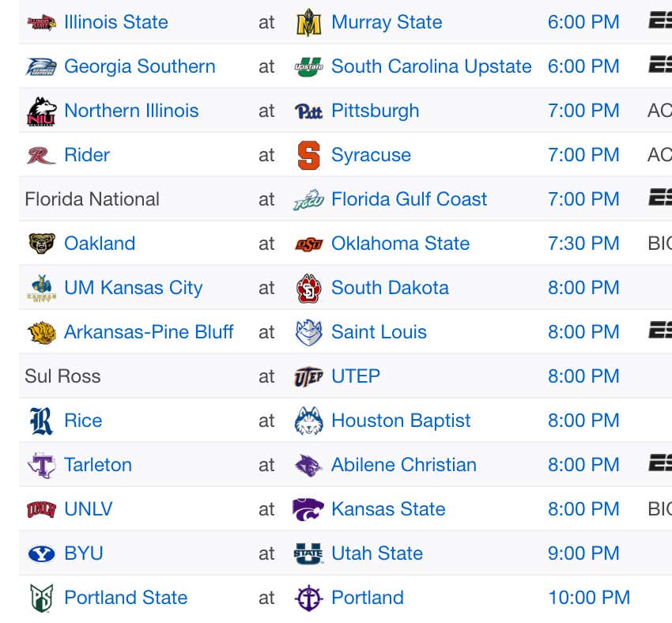The width and height of the screenshot is (672, 623).
Task: Click the 7:30 PM Oakland game time
Action: pos(583,244)
